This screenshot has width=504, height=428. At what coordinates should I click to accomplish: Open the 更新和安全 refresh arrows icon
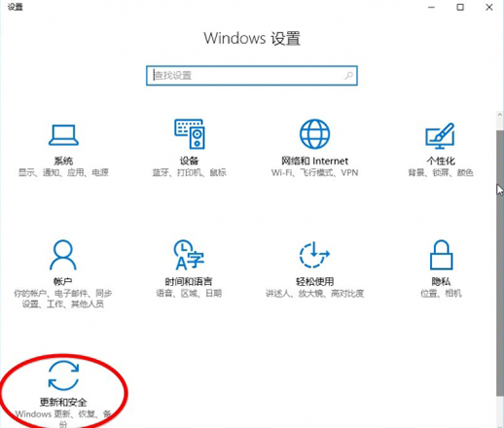point(63,375)
